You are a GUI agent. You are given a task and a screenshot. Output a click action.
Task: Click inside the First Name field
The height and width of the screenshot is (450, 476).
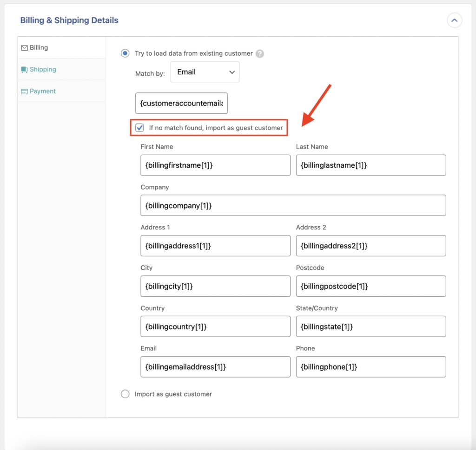pyautogui.click(x=215, y=165)
